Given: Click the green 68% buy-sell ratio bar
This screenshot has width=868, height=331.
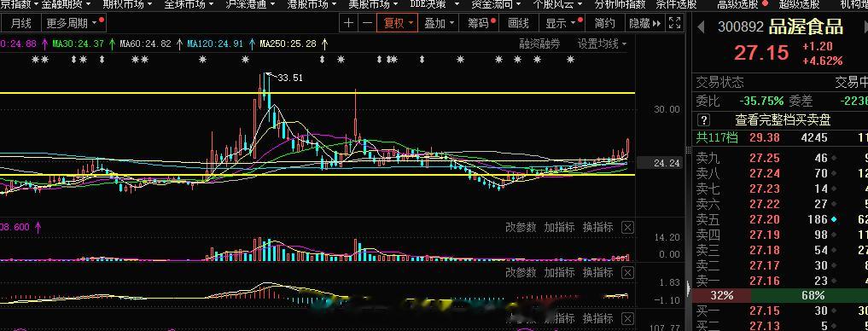Looking at the screenshot, I should (x=809, y=295).
